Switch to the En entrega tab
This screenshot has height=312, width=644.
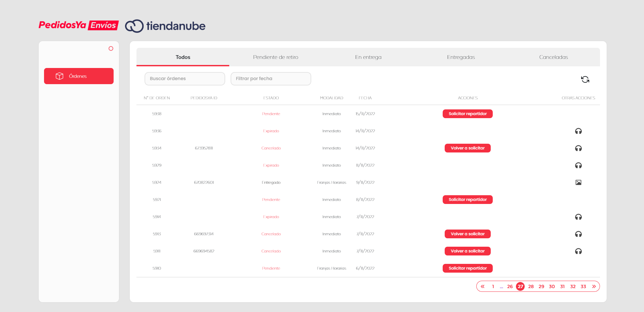point(368,57)
